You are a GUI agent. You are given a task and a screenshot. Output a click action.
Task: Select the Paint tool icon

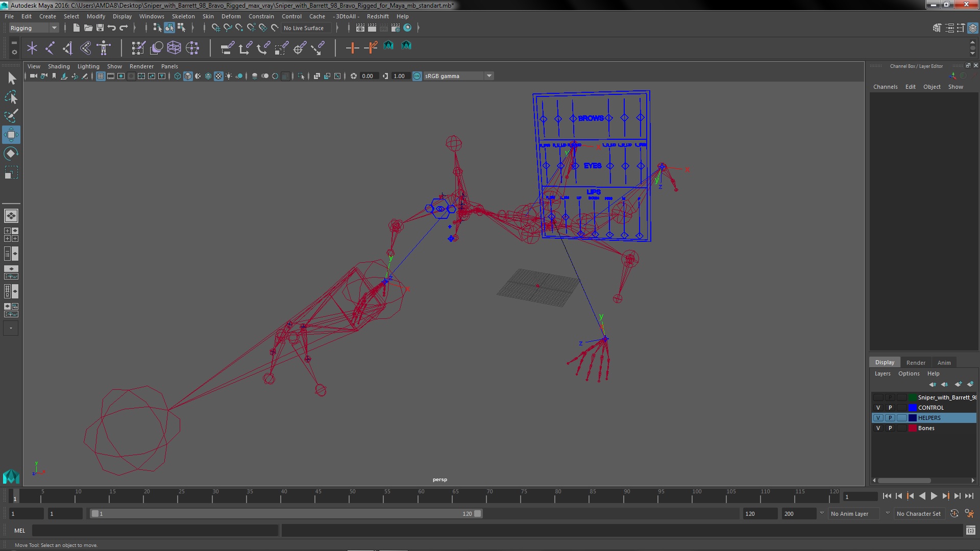coord(11,115)
